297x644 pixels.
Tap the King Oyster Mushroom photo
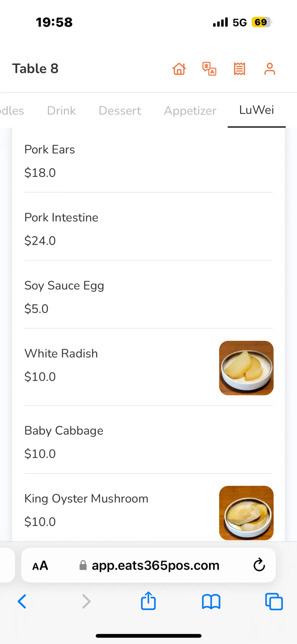246,513
